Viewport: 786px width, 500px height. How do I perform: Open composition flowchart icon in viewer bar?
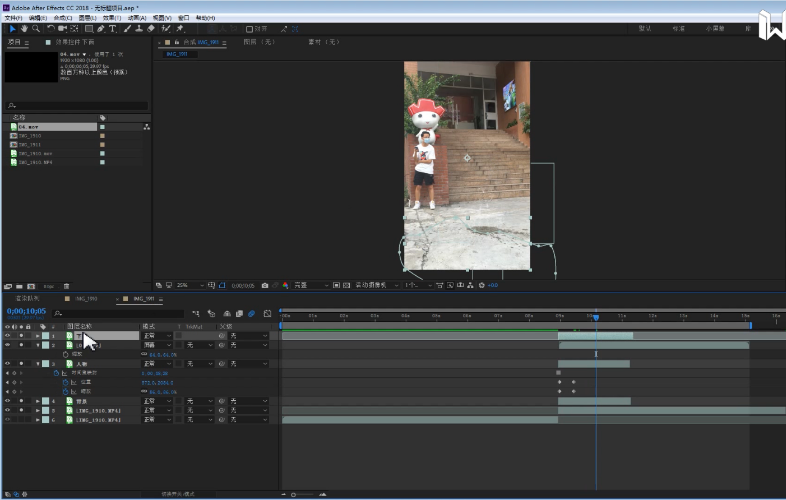[470, 285]
